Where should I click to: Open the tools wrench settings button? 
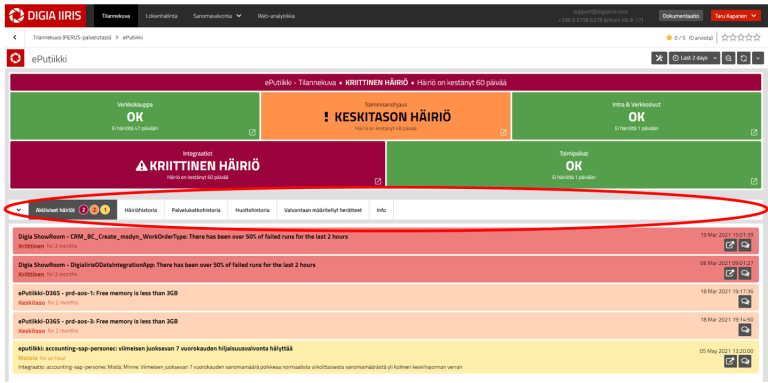point(659,58)
